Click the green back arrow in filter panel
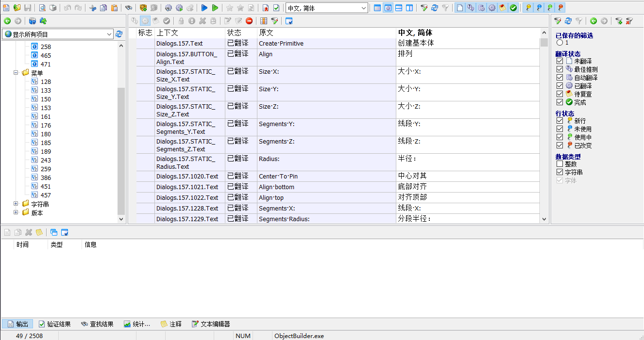644x340 pixels. coord(593,21)
